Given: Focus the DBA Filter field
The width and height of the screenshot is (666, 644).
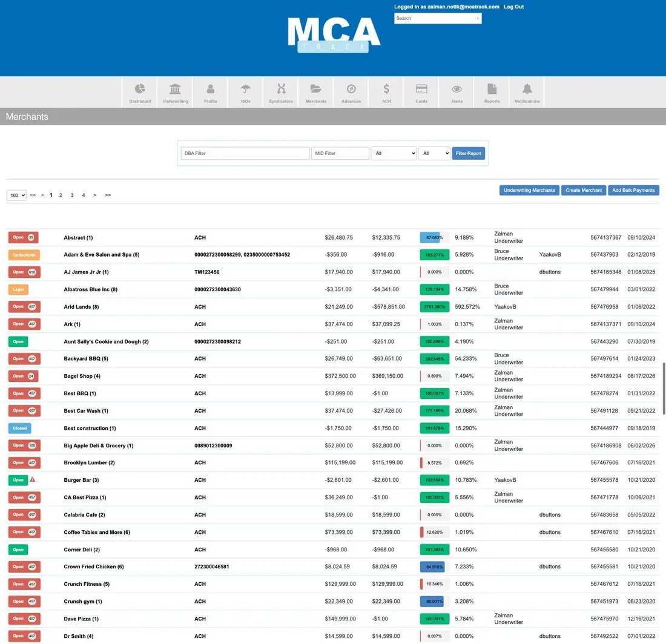Looking at the screenshot, I should pyautogui.click(x=245, y=153).
